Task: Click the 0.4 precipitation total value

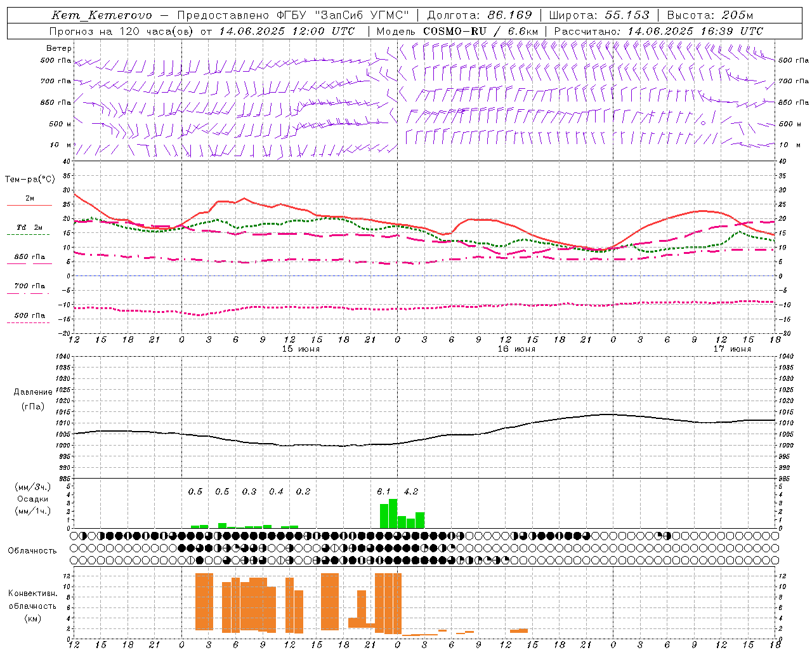Action: click(276, 492)
